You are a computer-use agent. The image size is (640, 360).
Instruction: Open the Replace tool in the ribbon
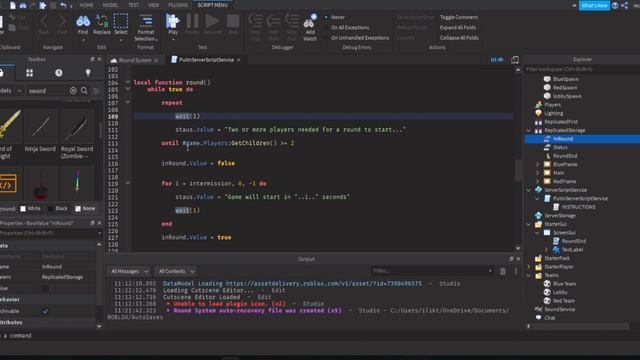pos(102,24)
